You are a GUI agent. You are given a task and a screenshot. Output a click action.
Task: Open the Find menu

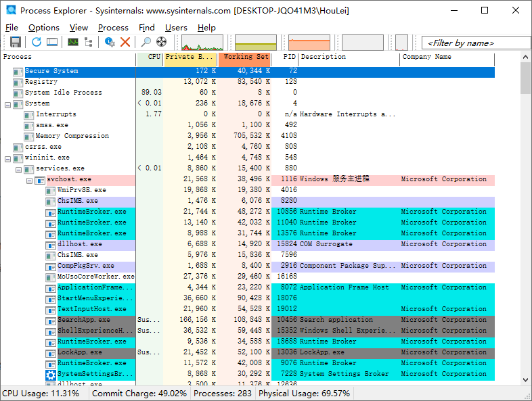pyautogui.click(x=147, y=28)
